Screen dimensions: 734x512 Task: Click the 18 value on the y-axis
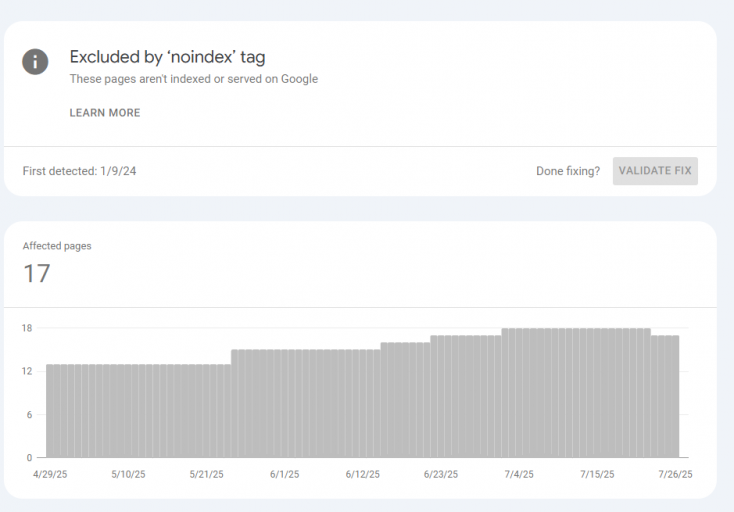tap(27, 328)
